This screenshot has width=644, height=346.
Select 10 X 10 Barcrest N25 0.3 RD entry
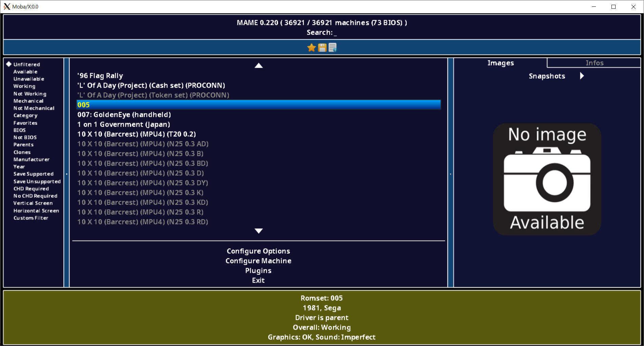259,222
